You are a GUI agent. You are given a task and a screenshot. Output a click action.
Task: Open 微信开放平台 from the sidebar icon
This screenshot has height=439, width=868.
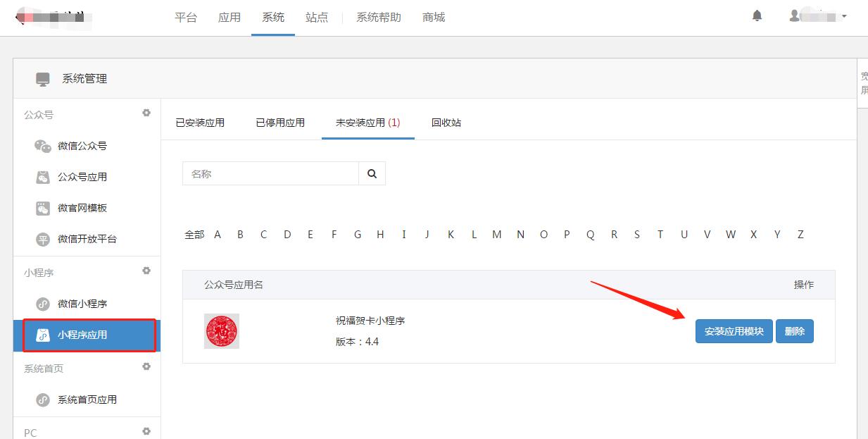point(44,239)
